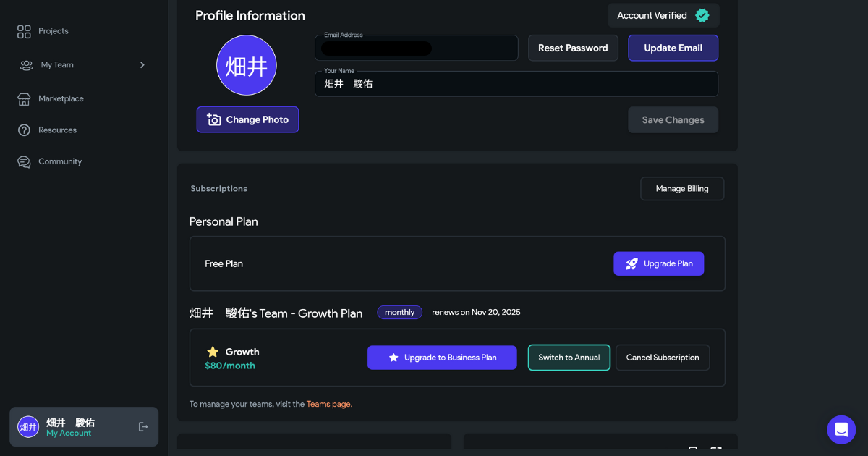This screenshot has width=868, height=456.
Task: Click the Projects grid icon in sidebar
Action: pos(24,31)
